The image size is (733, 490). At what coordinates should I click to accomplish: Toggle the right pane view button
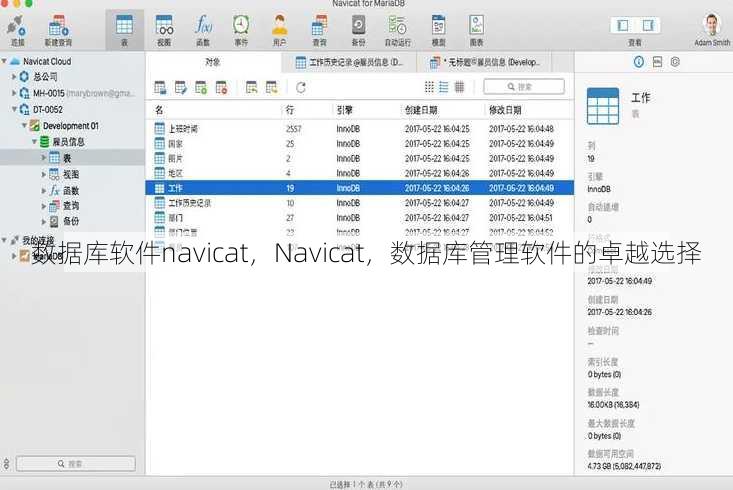click(x=648, y=25)
